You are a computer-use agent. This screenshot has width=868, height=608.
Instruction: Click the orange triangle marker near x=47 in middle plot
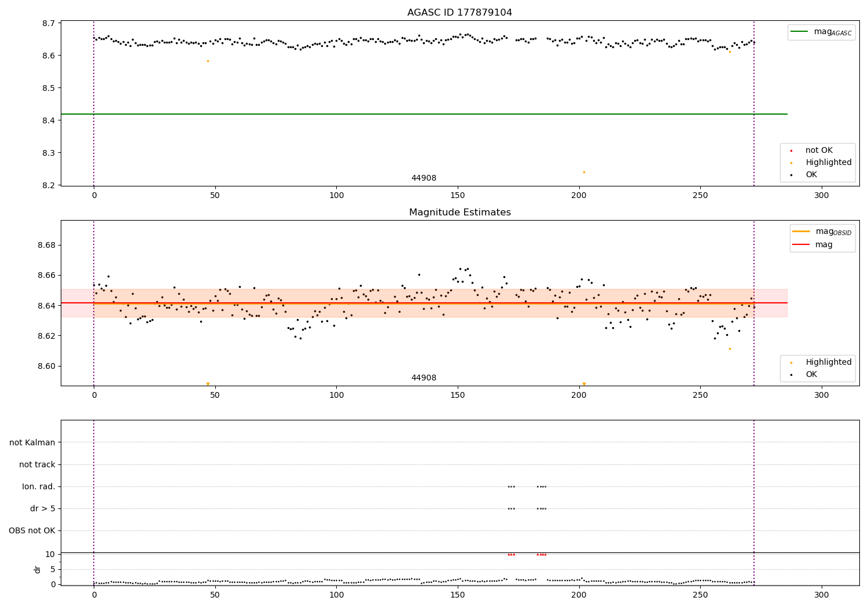click(x=208, y=384)
